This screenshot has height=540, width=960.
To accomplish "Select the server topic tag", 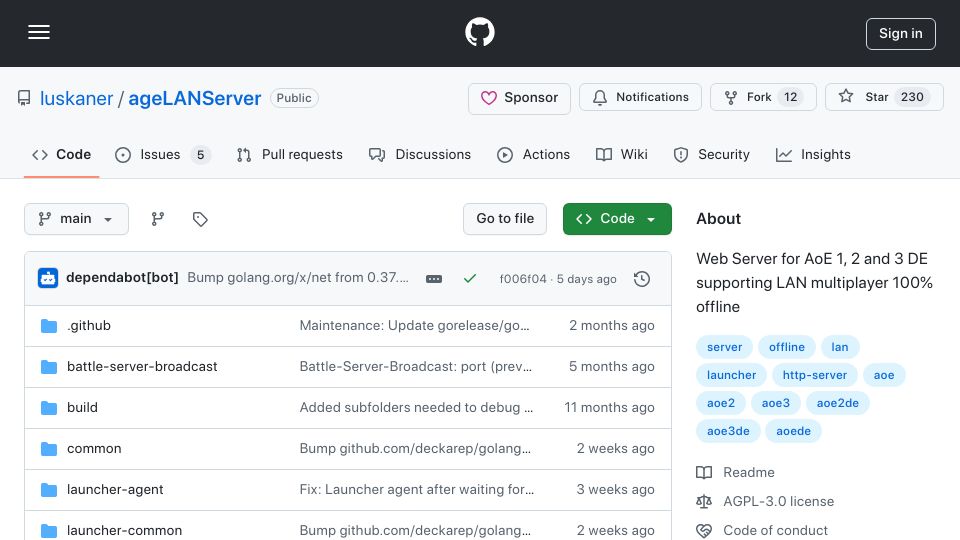I will tap(724, 347).
